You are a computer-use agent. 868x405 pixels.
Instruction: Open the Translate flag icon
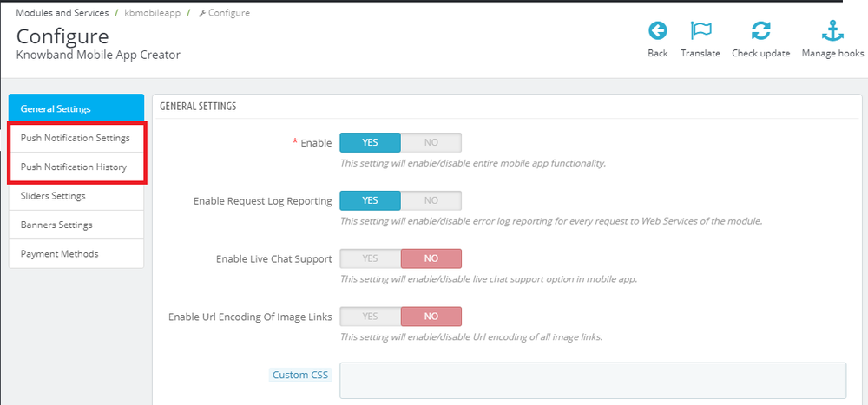point(700,32)
